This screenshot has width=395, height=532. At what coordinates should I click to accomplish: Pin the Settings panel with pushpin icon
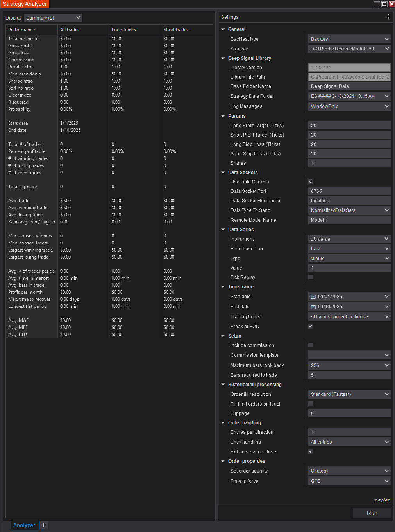pyautogui.click(x=388, y=17)
